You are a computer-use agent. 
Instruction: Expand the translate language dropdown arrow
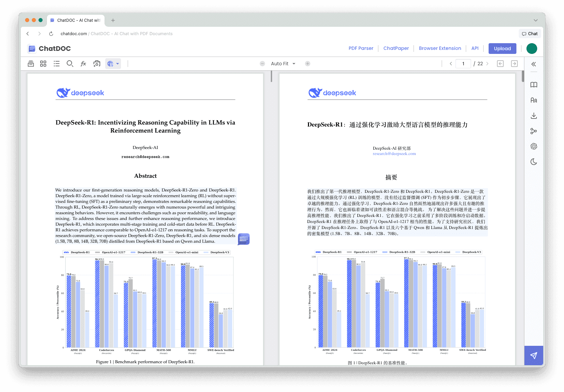[118, 64]
